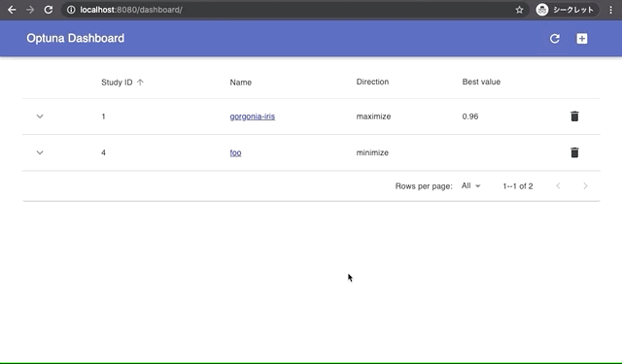Click the minimize direction cell

[x=372, y=152]
